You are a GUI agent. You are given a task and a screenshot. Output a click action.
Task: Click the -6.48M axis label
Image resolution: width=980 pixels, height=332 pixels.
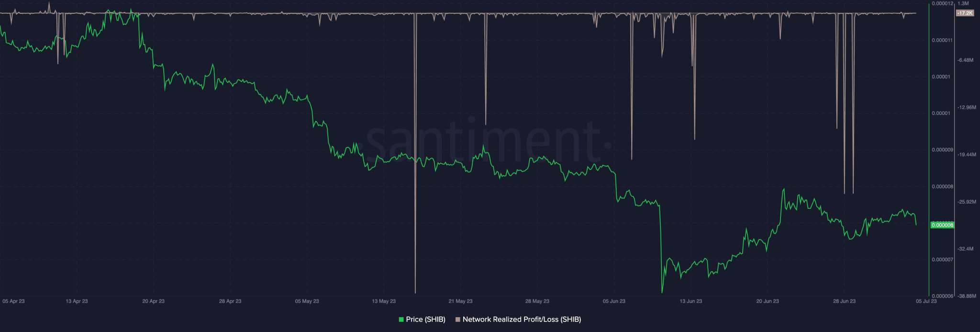click(x=965, y=60)
